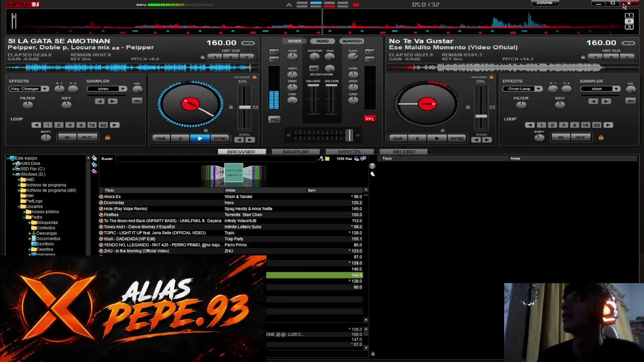Select the MIXER center panel tab

(x=295, y=41)
